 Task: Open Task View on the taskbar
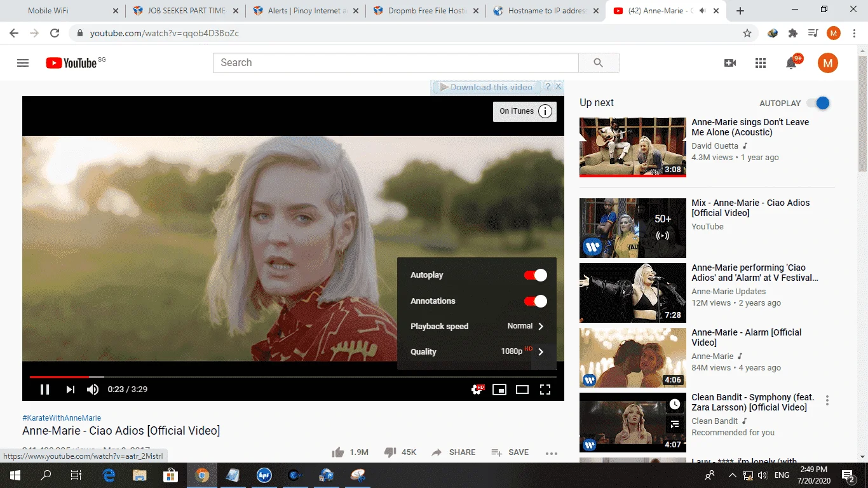point(76,475)
